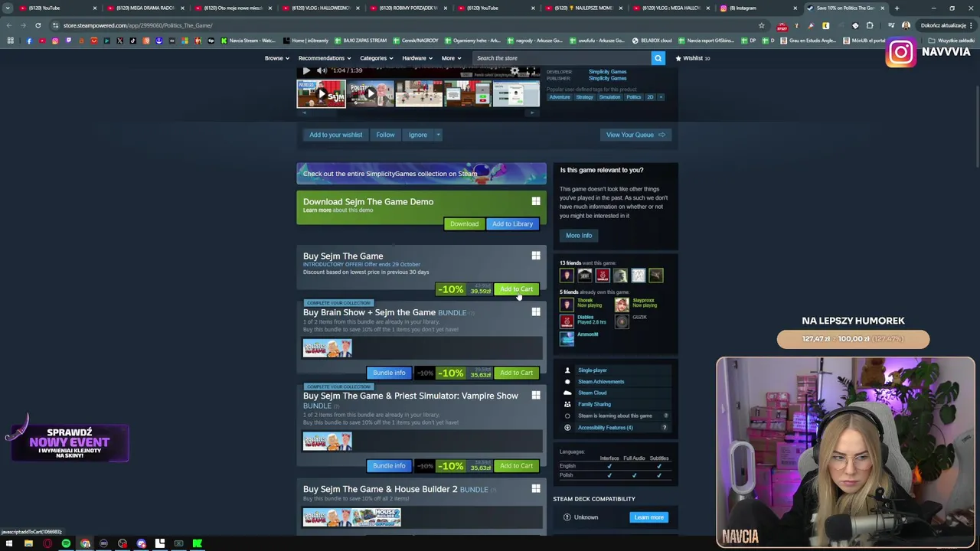Open the Browse menu
The image size is (980, 551).
click(x=277, y=58)
